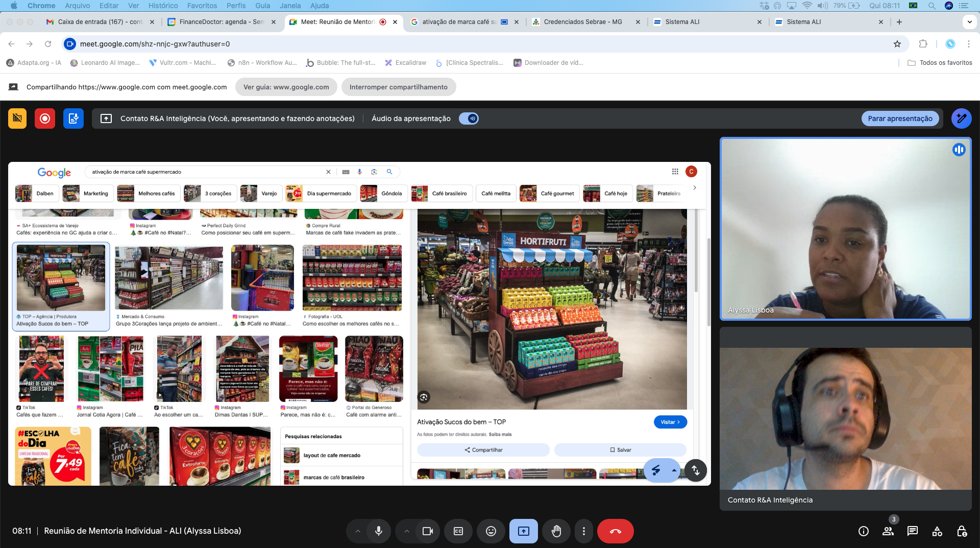Open host controls lock icon

pos(962,531)
